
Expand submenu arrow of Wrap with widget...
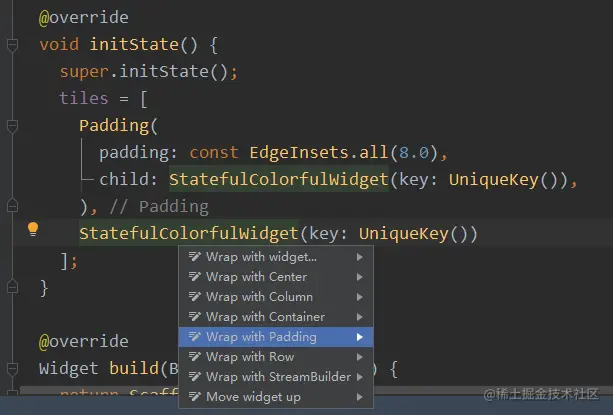tap(360, 257)
